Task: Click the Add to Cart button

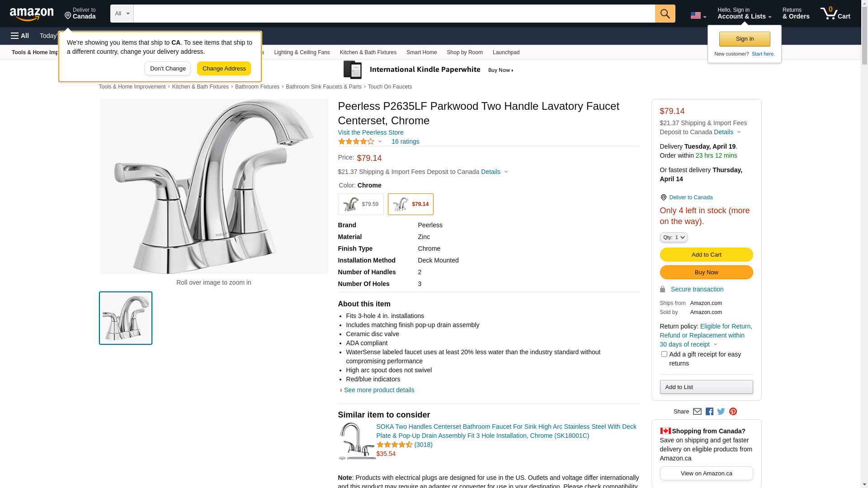Action: click(706, 255)
